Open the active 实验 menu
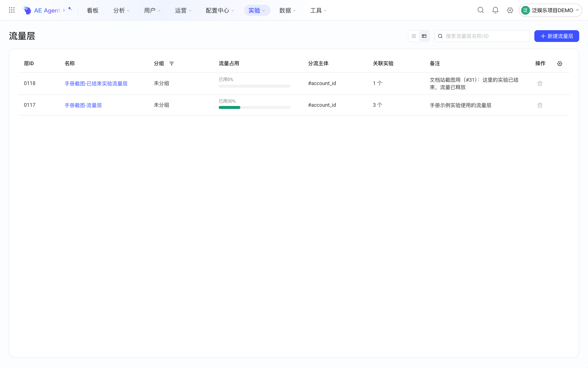The image size is (588, 368). click(257, 10)
